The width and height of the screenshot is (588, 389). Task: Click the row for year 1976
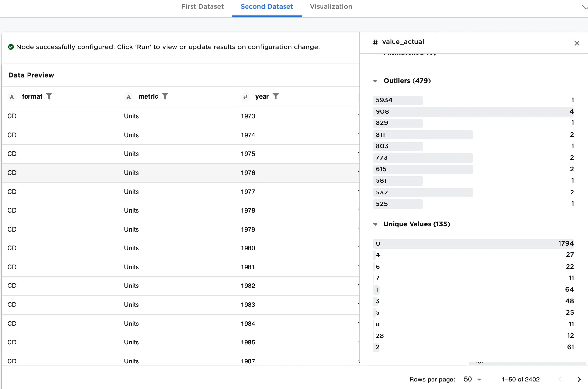(x=181, y=173)
